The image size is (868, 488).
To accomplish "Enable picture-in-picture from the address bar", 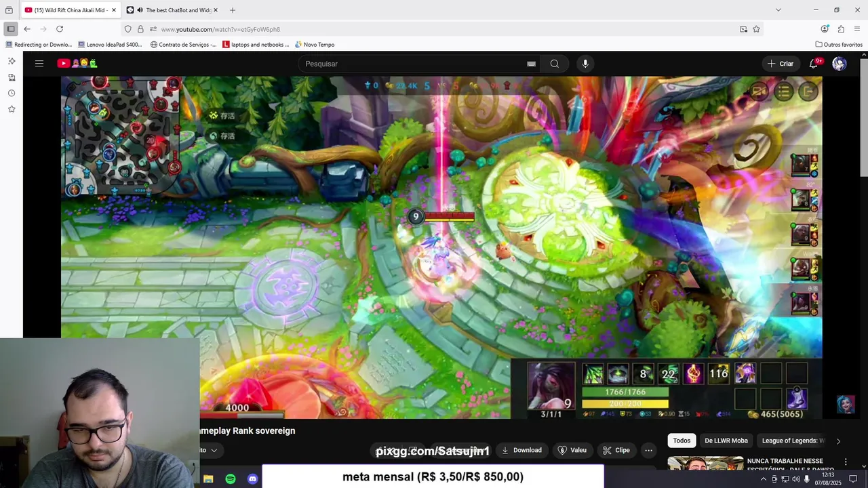I will pos(744,29).
